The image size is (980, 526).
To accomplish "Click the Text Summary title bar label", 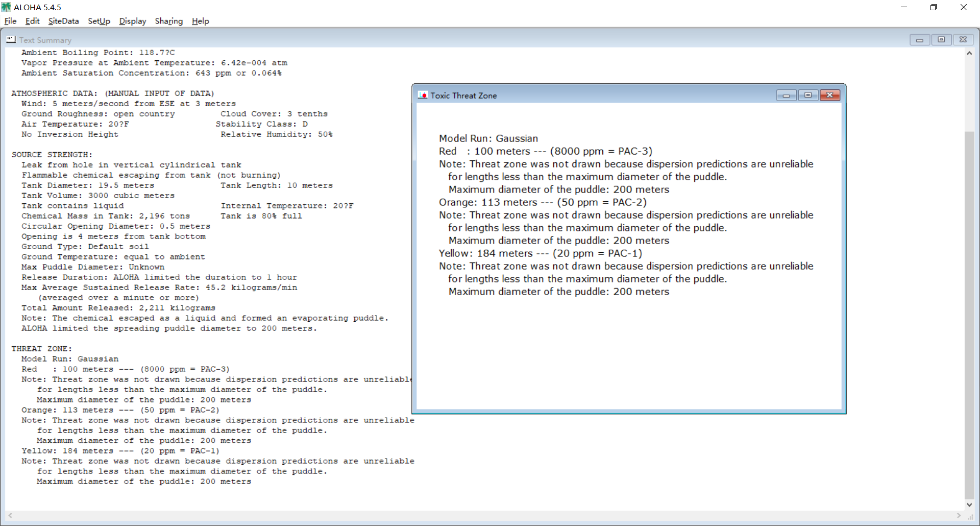I will point(45,40).
